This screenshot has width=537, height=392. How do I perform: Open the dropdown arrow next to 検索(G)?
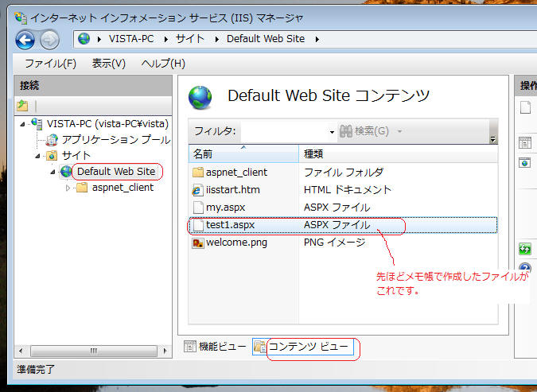click(x=399, y=131)
